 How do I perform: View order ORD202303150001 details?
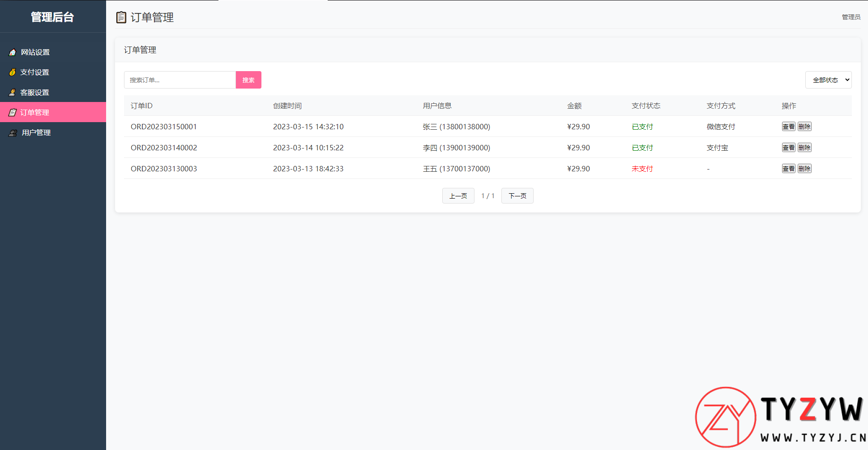click(x=788, y=127)
